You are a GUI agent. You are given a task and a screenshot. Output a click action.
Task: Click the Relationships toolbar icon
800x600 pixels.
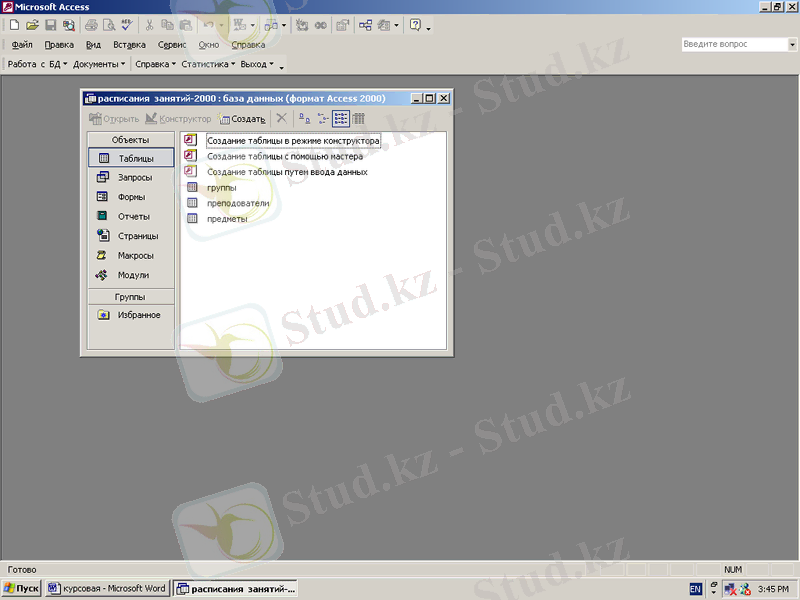click(365, 25)
